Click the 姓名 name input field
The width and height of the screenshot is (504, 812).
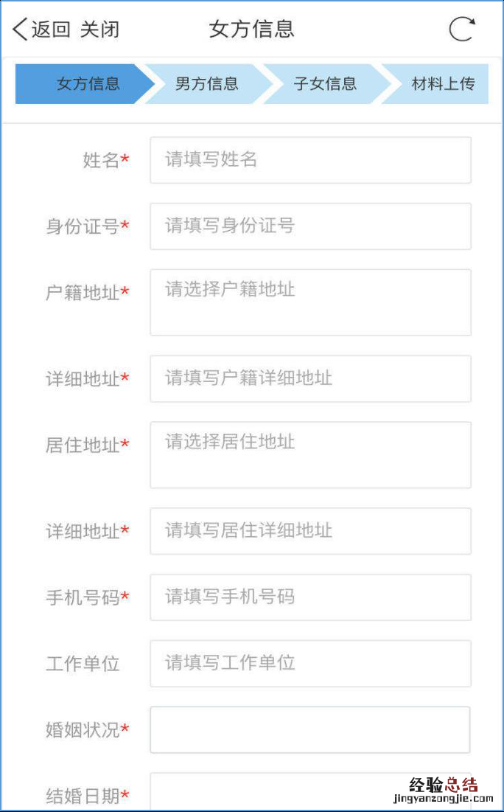tap(310, 160)
